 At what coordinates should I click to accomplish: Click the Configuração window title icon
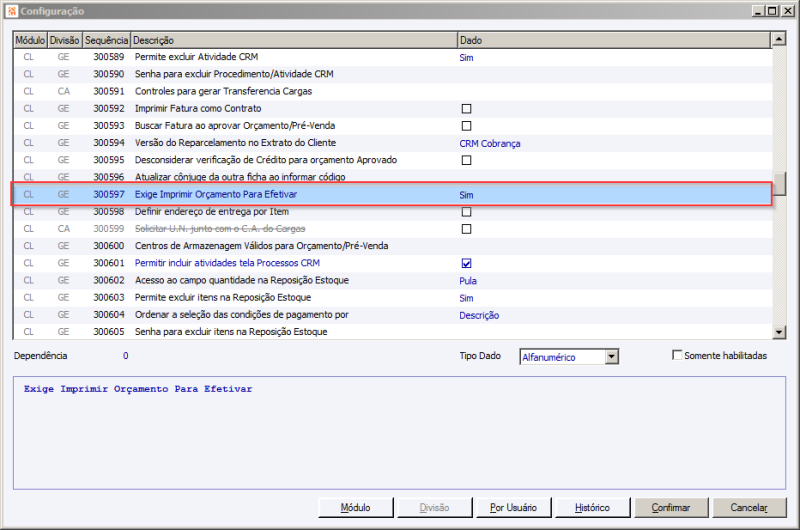(x=12, y=11)
